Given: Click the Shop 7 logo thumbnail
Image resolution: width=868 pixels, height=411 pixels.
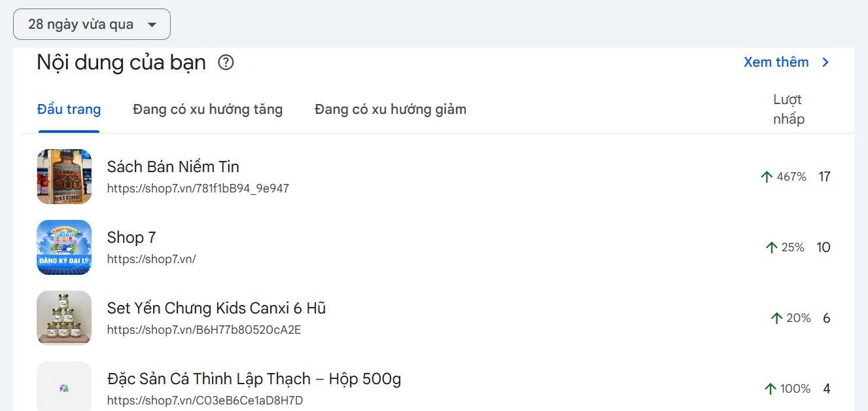Looking at the screenshot, I should pos(63,247).
